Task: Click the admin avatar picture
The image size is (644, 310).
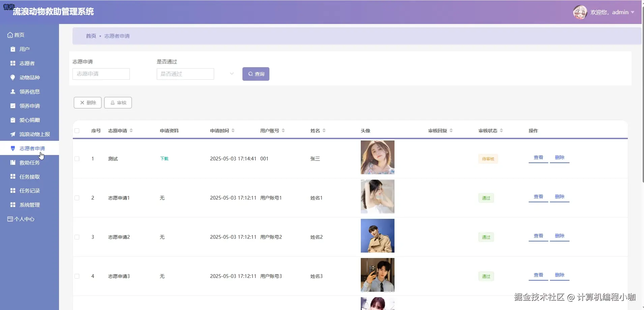Action: coord(580,12)
